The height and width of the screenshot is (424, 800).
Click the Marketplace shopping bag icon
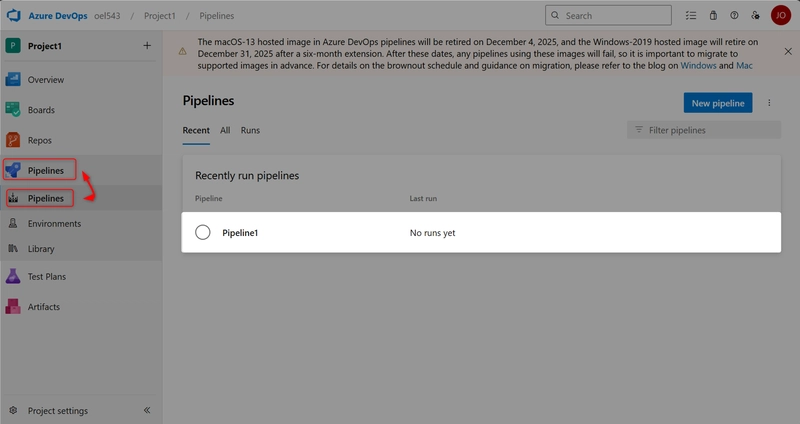[x=713, y=16]
